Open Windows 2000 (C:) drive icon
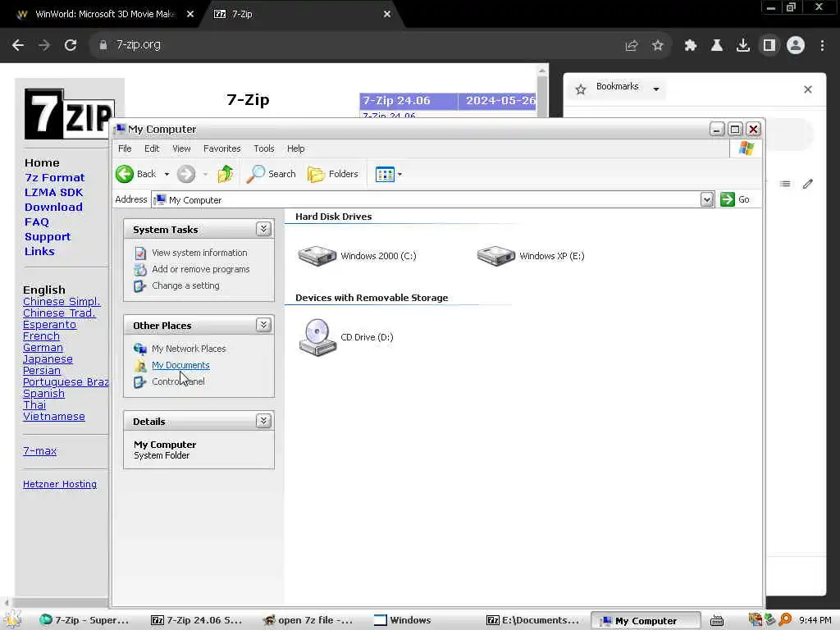This screenshot has width=840, height=630. point(317,256)
